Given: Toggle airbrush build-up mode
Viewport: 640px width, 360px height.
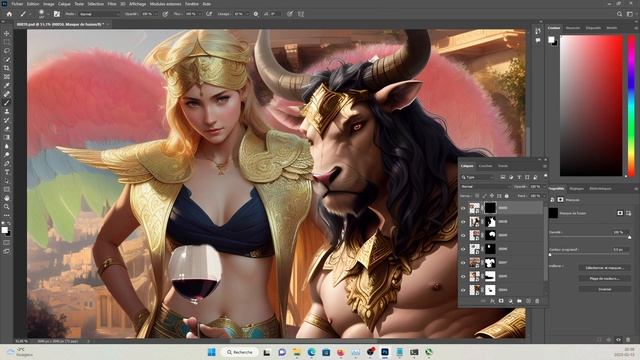Looking at the screenshot, I should [x=209, y=14].
